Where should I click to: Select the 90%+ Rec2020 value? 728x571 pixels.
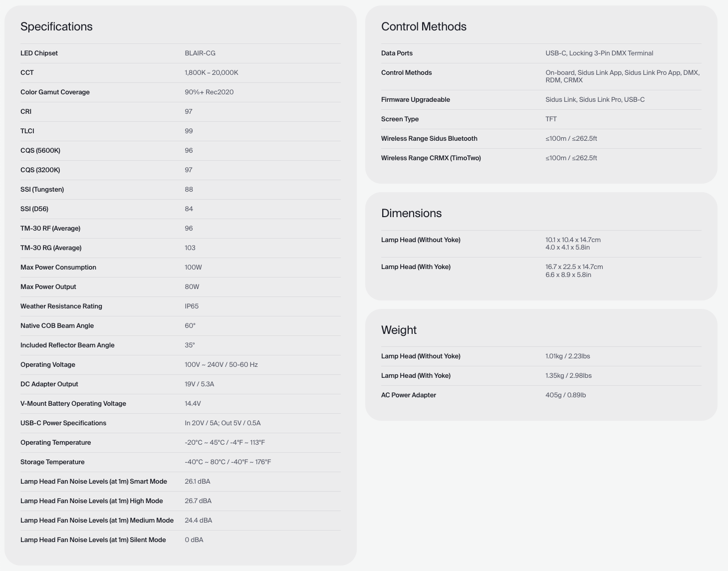pos(209,92)
